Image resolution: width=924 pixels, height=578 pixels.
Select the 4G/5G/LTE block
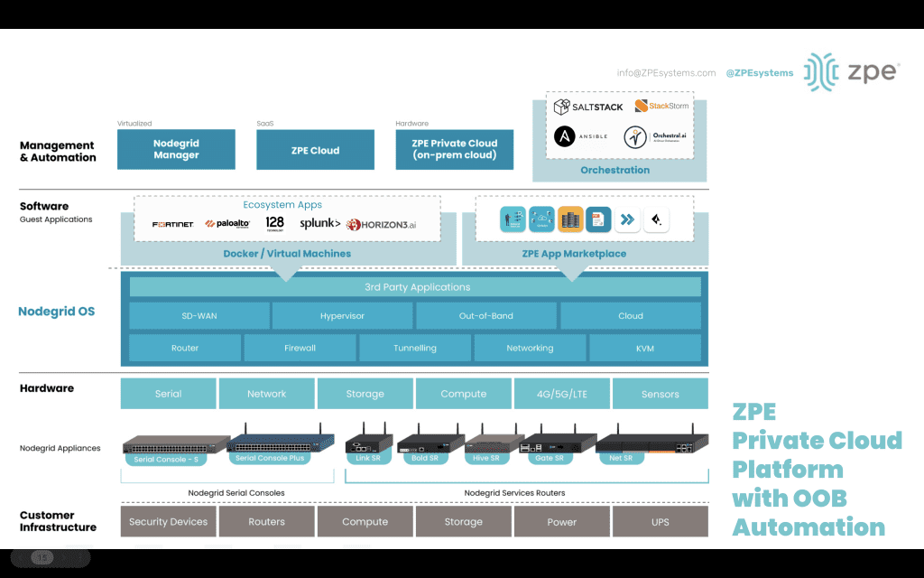point(562,394)
